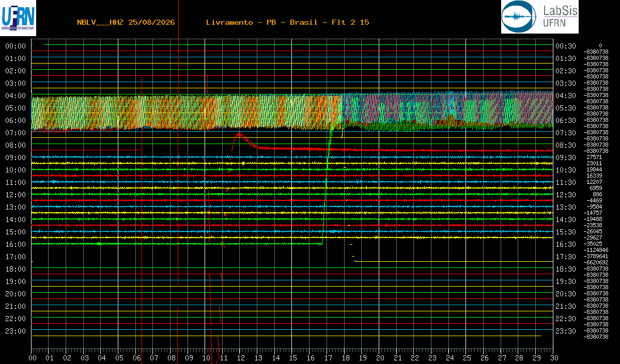Click the minute axis tick 15
620x364 pixels.
[293, 358]
